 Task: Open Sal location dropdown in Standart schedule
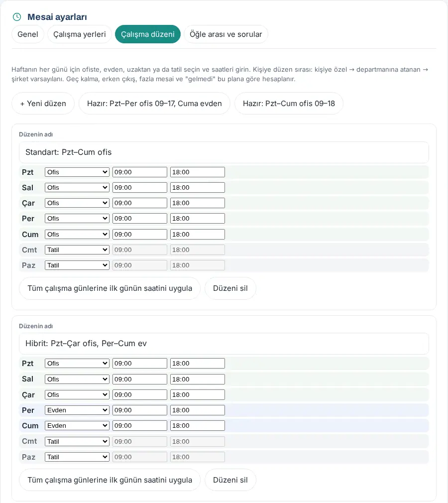click(x=77, y=187)
